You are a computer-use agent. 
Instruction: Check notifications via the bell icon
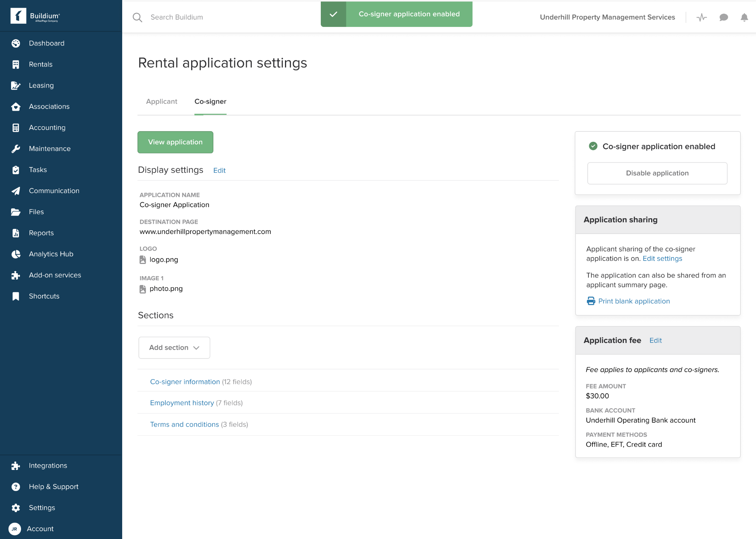point(743,17)
